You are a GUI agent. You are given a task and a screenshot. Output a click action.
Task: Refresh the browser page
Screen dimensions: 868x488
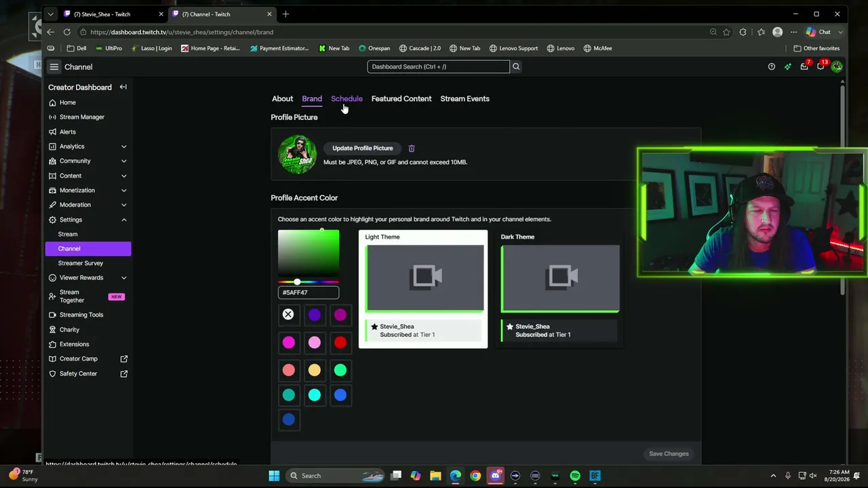pos(66,32)
